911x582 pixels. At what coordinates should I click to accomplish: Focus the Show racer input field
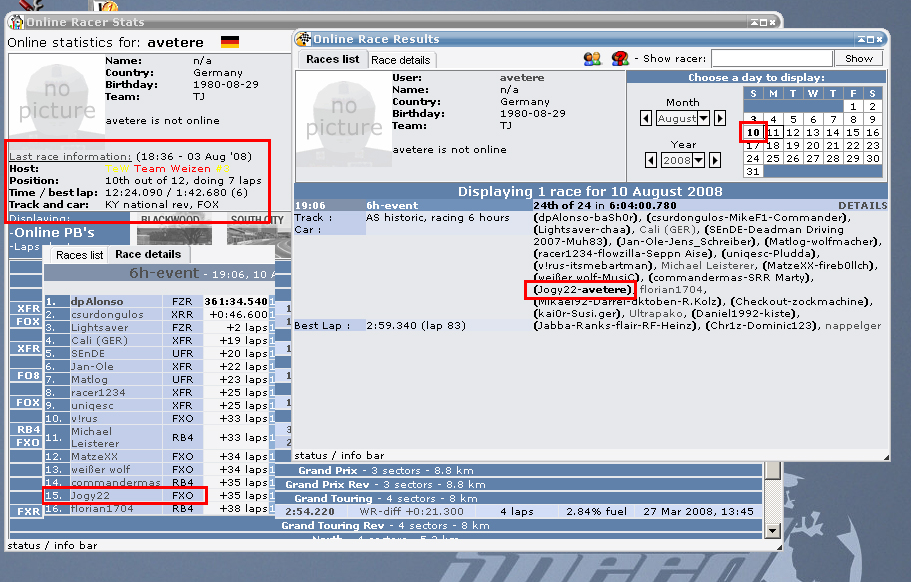pyautogui.click(x=772, y=59)
